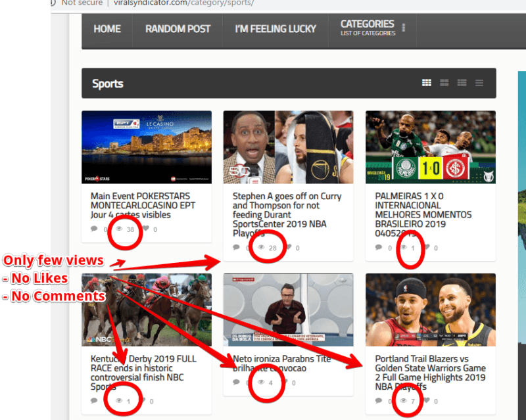
Task: Open I'M FEELING LUCKY
Action: 275,29
